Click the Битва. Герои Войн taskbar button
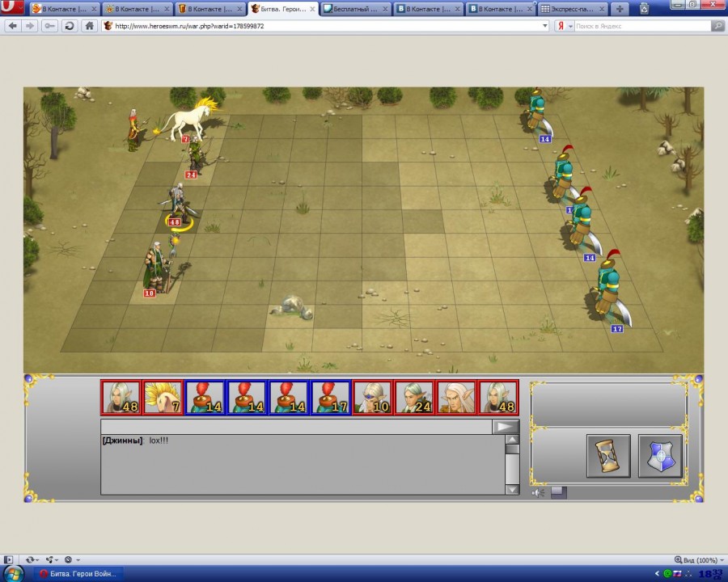Image resolution: width=728 pixels, height=582 pixels. click(x=78, y=574)
